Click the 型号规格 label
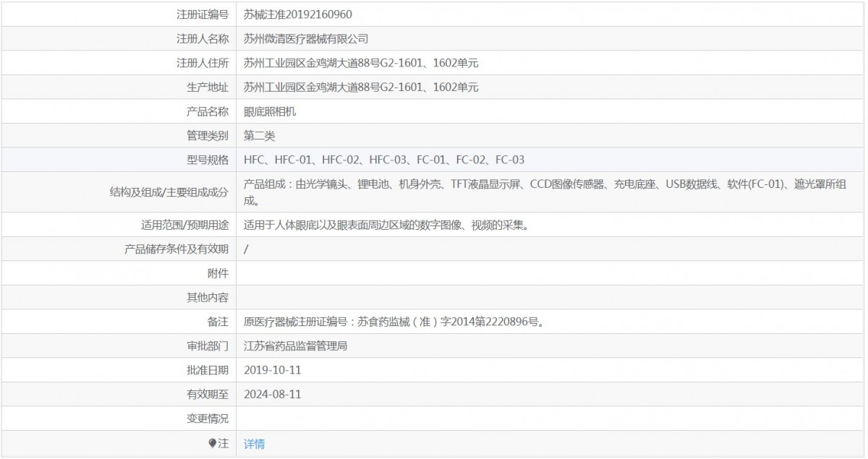This screenshot has height=459, width=868. tap(208, 160)
